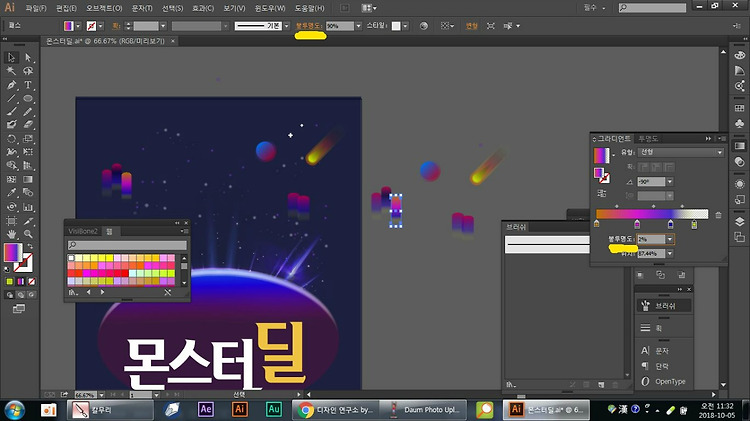Click the 변형 link in control bar
Viewport: 750px width, 421px height.
click(472, 26)
